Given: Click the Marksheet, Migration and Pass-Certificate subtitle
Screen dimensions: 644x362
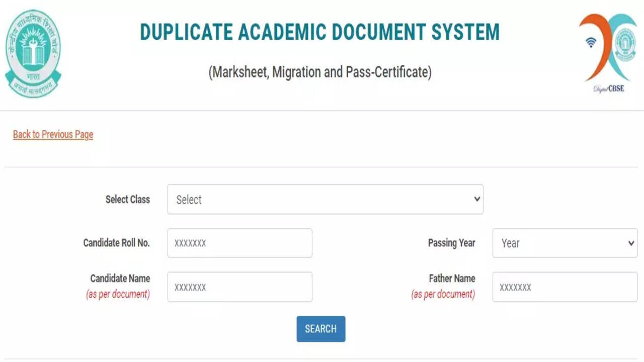Looking at the screenshot, I should [x=320, y=72].
